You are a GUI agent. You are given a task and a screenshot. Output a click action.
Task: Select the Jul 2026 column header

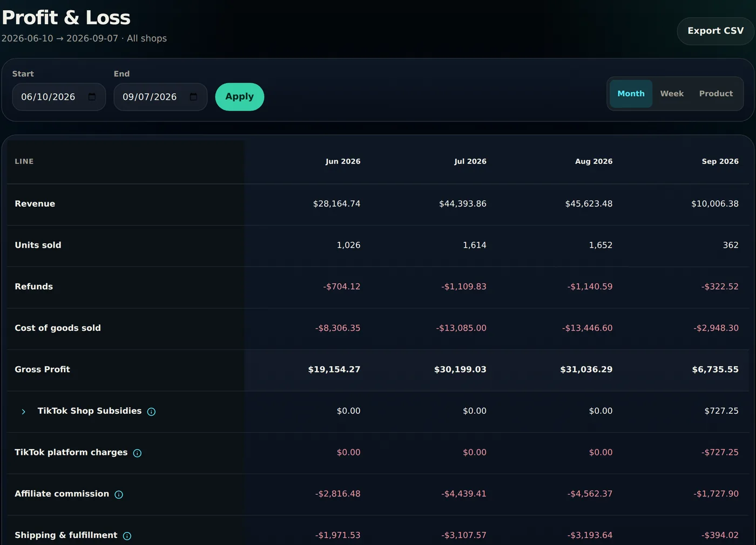coord(470,161)
